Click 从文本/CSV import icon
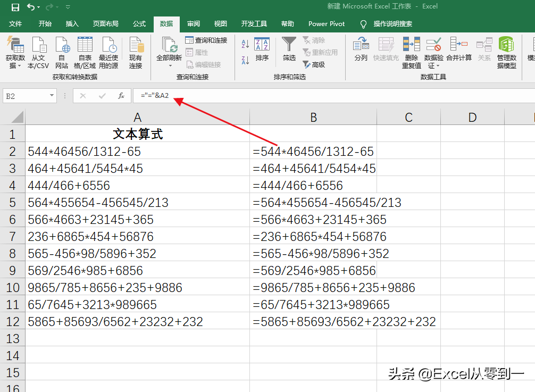Viewport: 535px width, 392px height. click(x=38, y=46)
